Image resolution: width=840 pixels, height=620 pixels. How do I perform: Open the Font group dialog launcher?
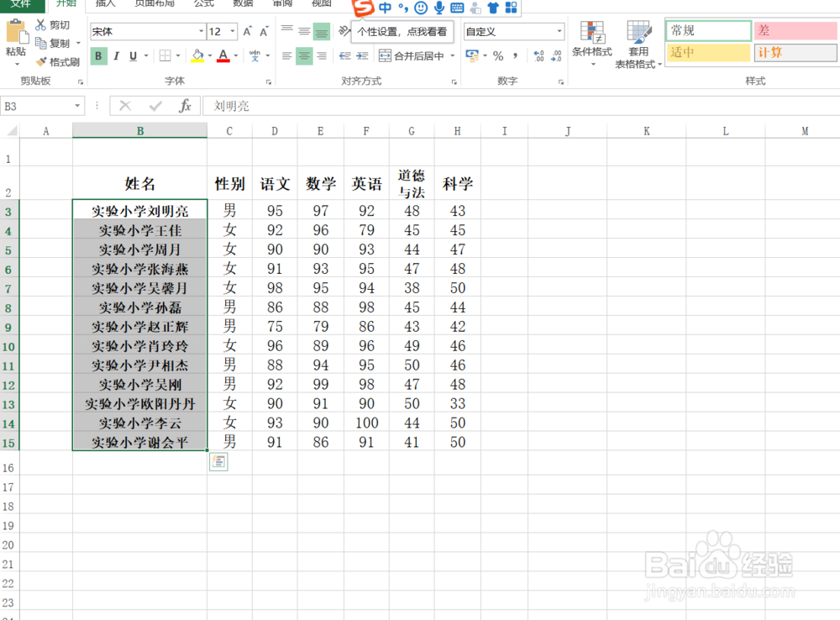click(269, 82)
